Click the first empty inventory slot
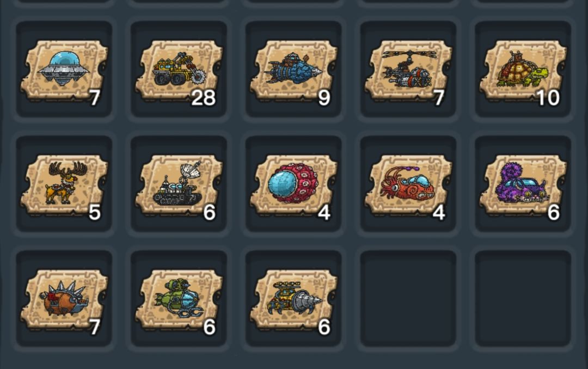588x369 pixels. [x=408, y=298]
